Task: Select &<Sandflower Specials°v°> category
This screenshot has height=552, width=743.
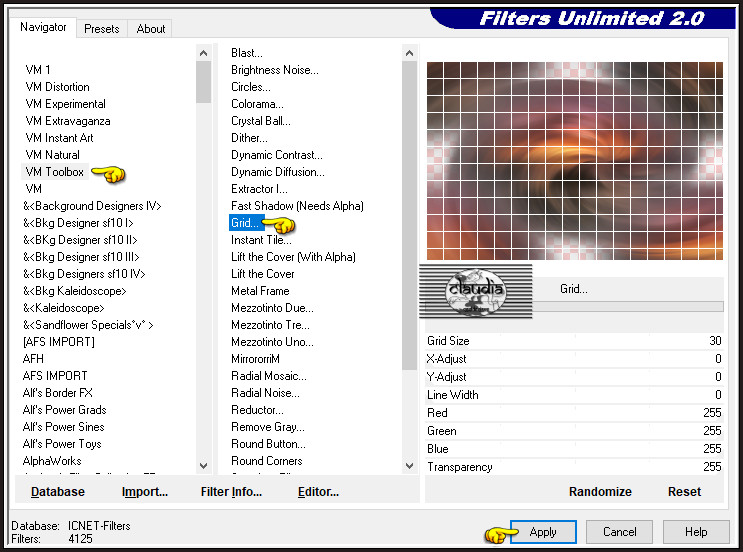Action: click(x=88, y=325)
